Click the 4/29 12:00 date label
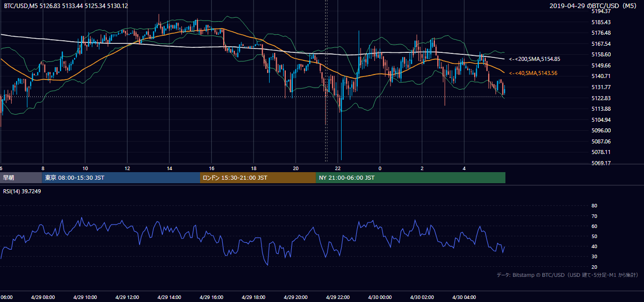Viewport: 644px width, 302px height. (x=127, y=297)
